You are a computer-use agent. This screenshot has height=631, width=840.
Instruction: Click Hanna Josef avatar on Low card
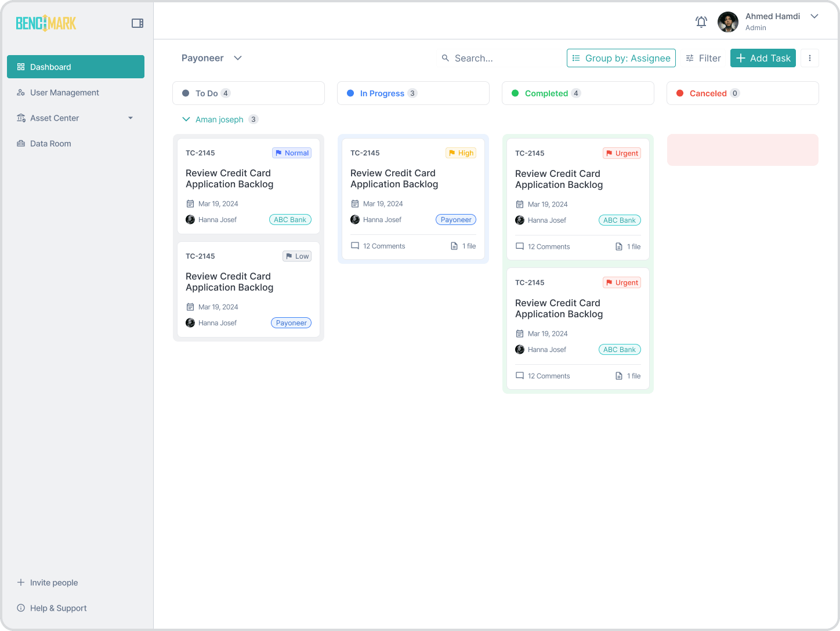pyautogui.click(x=190, y=323)
